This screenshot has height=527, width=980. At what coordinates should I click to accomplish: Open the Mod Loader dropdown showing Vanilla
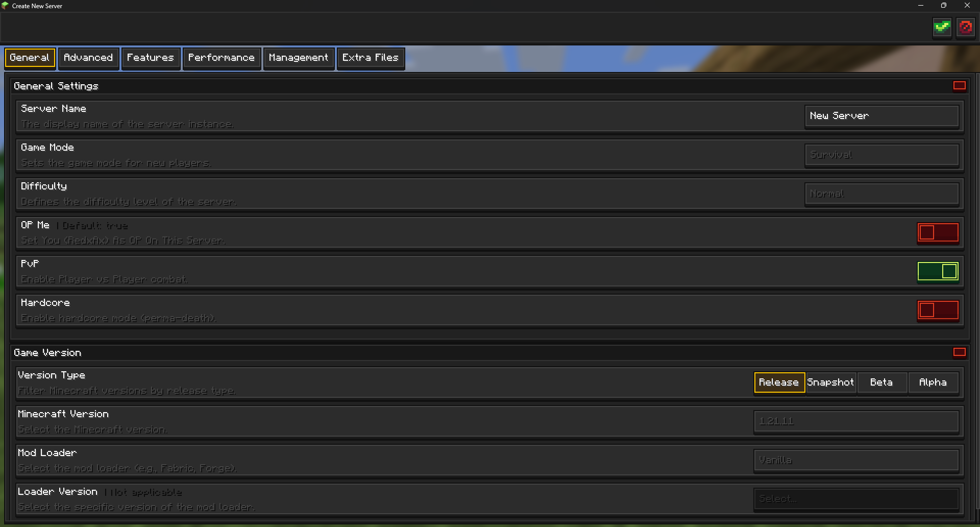pos(856,461)
